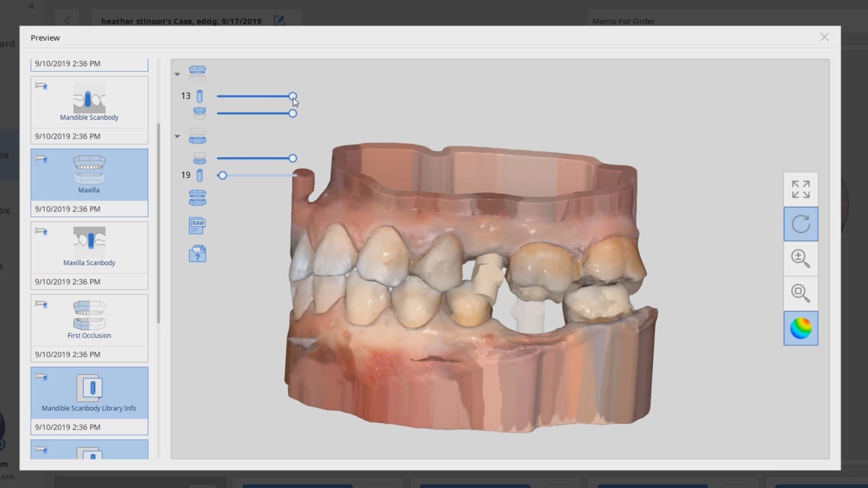868x488 pixels.
Task: Click the mandible group jaw icon
Action: click(x=198, y=136)
